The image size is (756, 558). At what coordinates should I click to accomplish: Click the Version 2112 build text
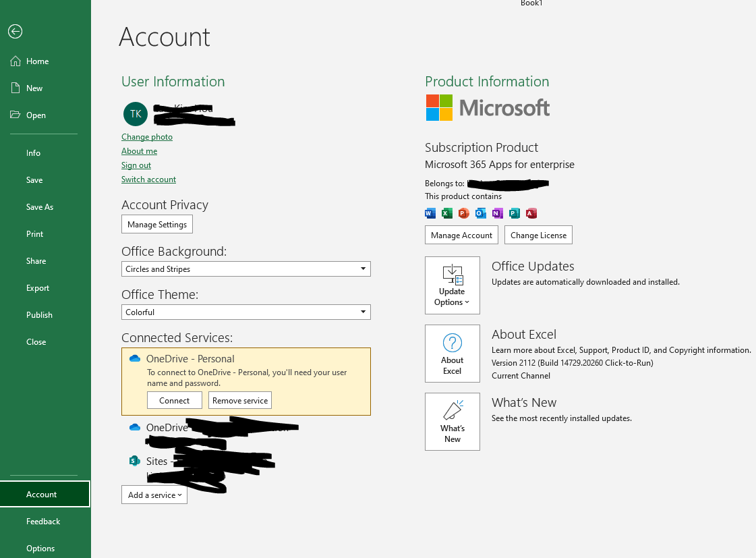(x=573, y=363)
